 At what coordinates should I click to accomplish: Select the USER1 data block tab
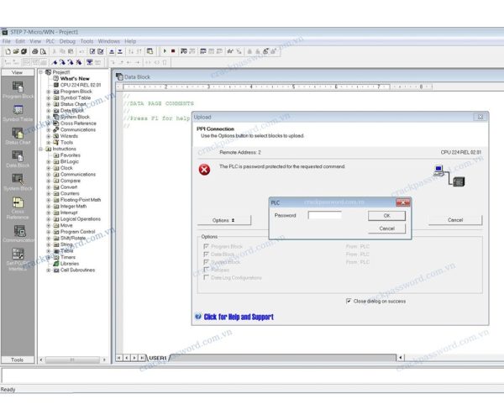158,358
